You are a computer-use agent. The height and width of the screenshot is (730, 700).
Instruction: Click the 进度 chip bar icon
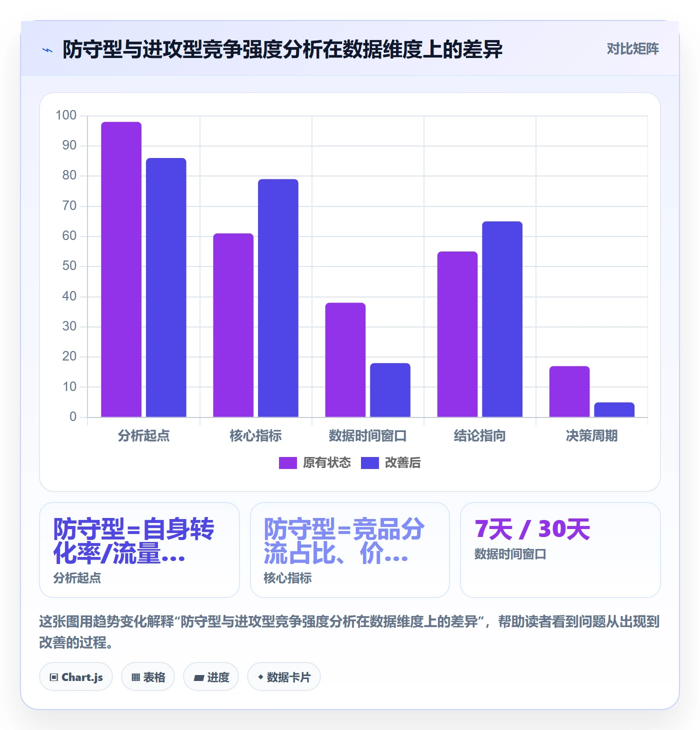pyautogui.click(x=199, y=678)
